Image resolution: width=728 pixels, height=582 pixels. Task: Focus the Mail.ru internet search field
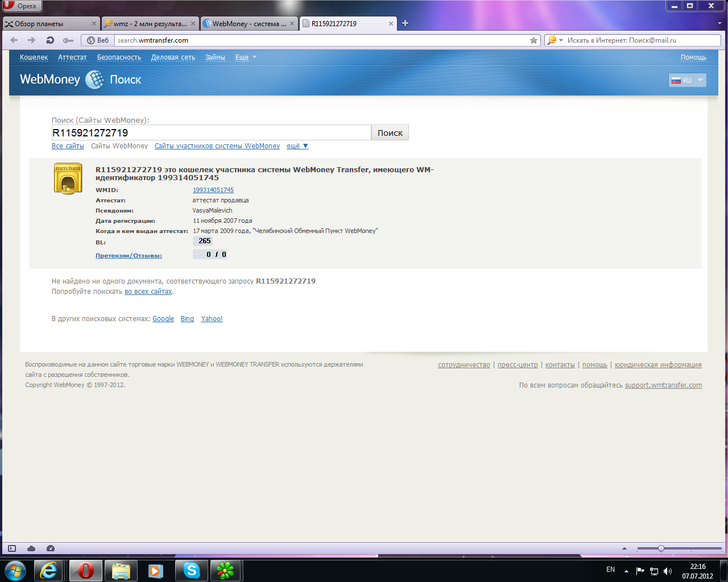coord(643,40)
